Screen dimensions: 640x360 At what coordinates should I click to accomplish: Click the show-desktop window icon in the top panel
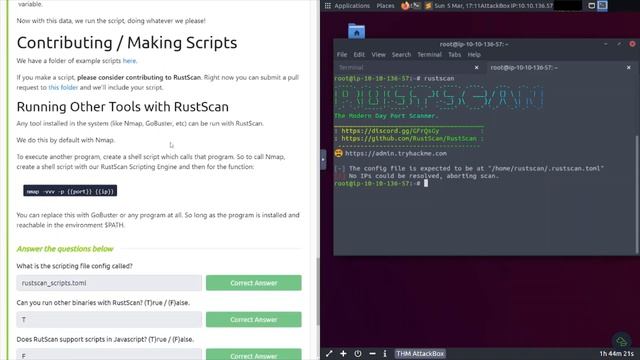[x=591, y=6]
